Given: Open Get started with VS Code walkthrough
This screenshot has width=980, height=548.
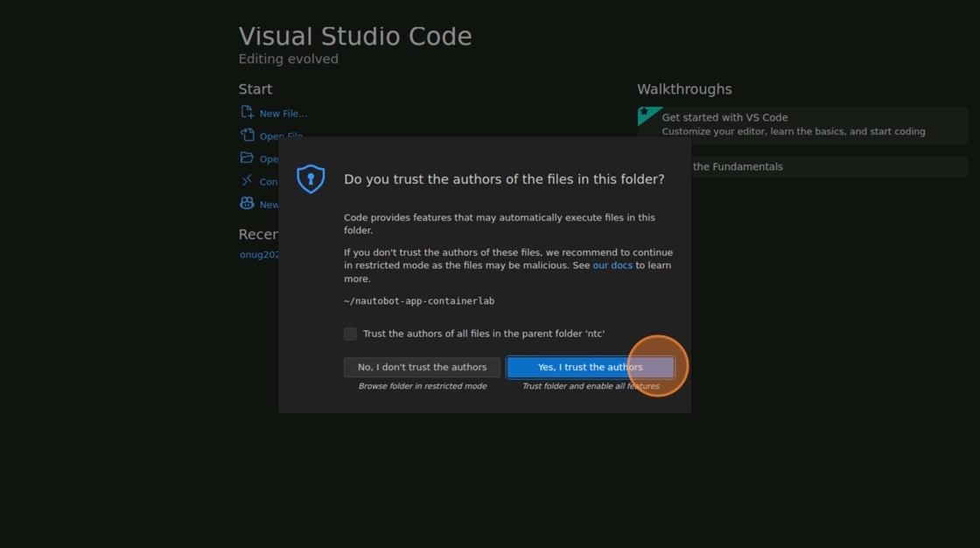Looking at the screenshot, I should [802, 124].
